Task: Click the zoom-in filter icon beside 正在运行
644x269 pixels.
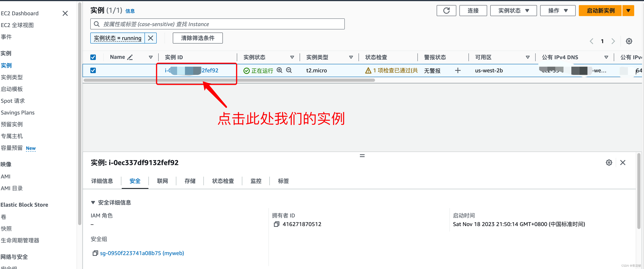Action: [x=280, y=70]
